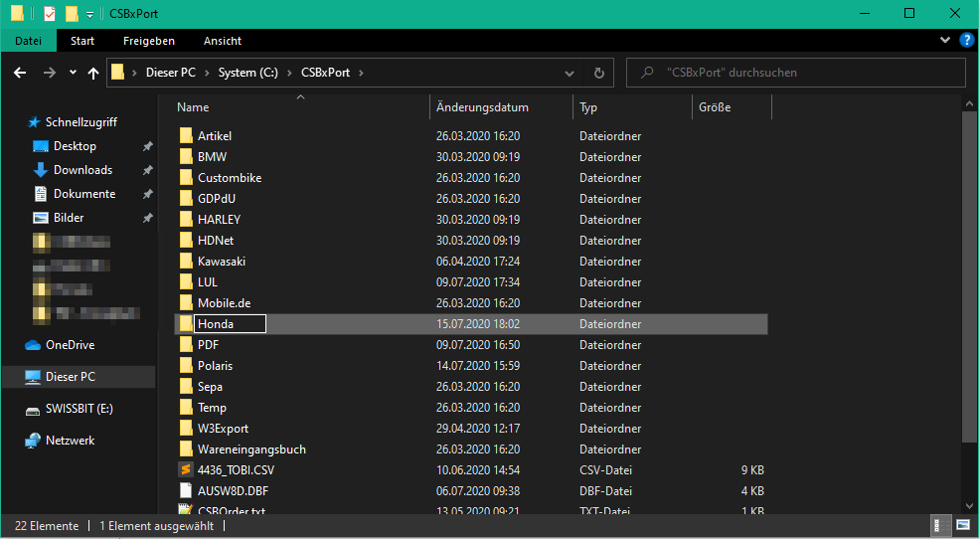This screenshot has height=539, width=980.
Task: Switch to large thumbnails view in status bar
Action: coord(962,525)
